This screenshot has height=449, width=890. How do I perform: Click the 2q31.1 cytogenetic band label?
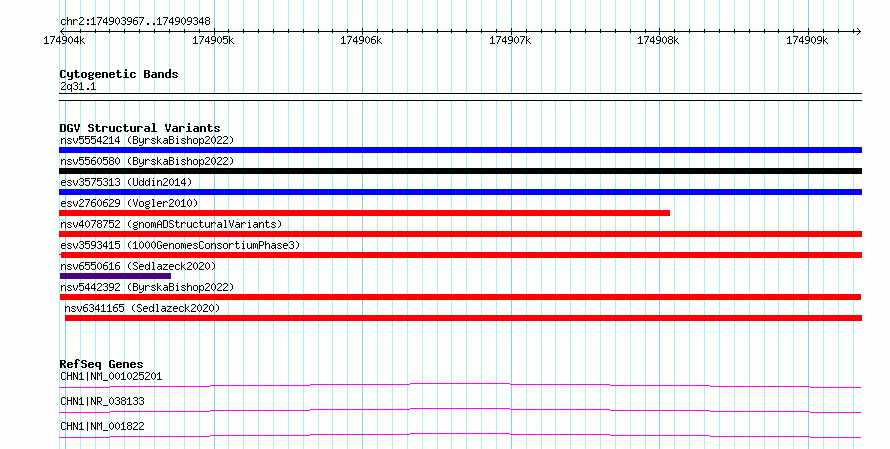click(78, 87)
